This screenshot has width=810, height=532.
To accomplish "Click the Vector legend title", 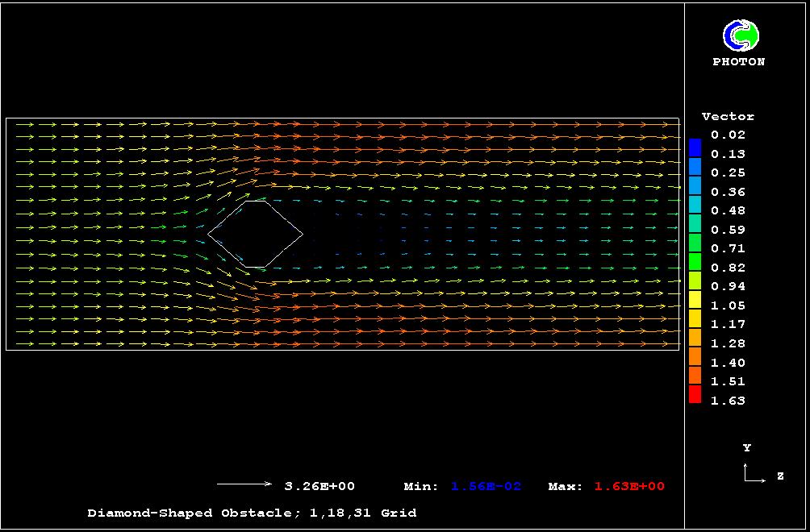I will (728, 117).
